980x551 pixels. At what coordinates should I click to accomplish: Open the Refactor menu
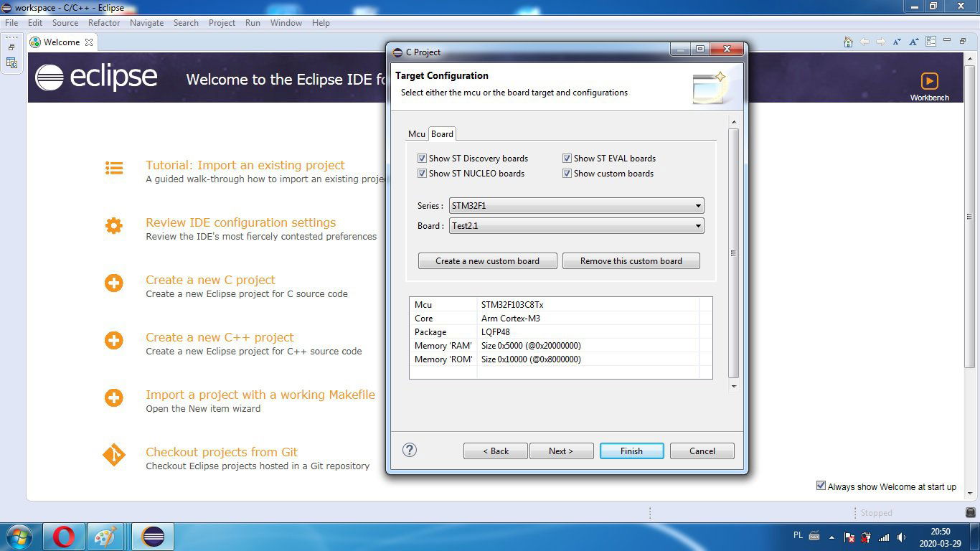click(104, 23)
